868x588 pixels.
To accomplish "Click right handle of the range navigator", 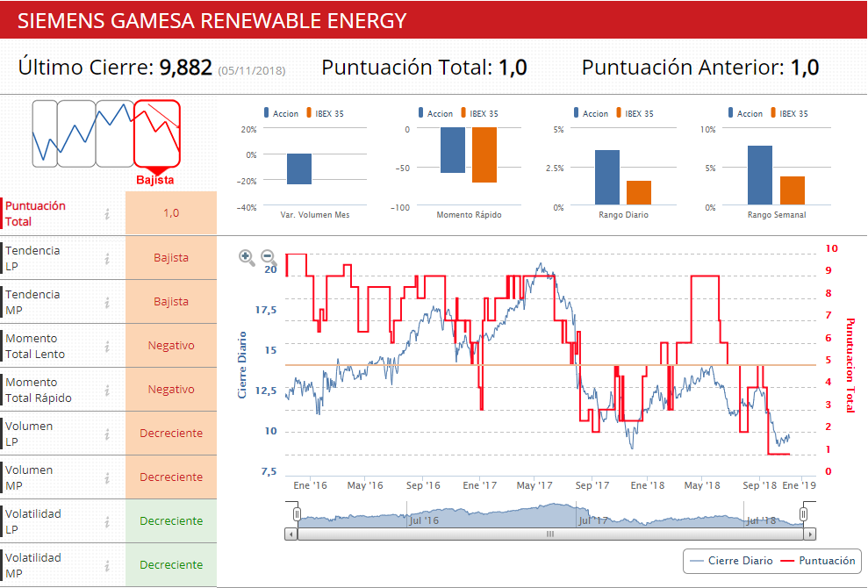I will (803, 514).
